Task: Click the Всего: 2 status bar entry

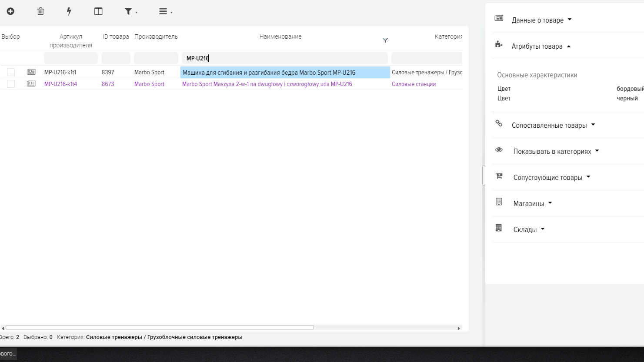Action: (x=10, y=337)
